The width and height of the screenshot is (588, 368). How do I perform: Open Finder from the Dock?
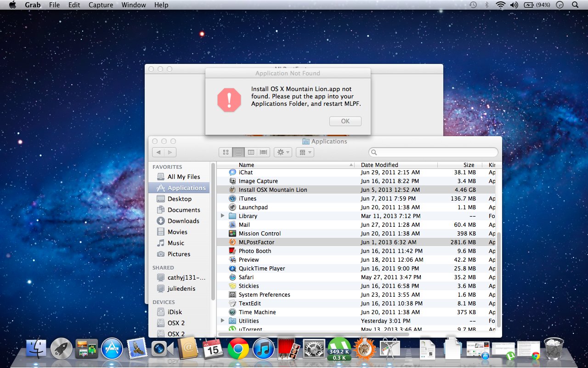click(37, 349)
